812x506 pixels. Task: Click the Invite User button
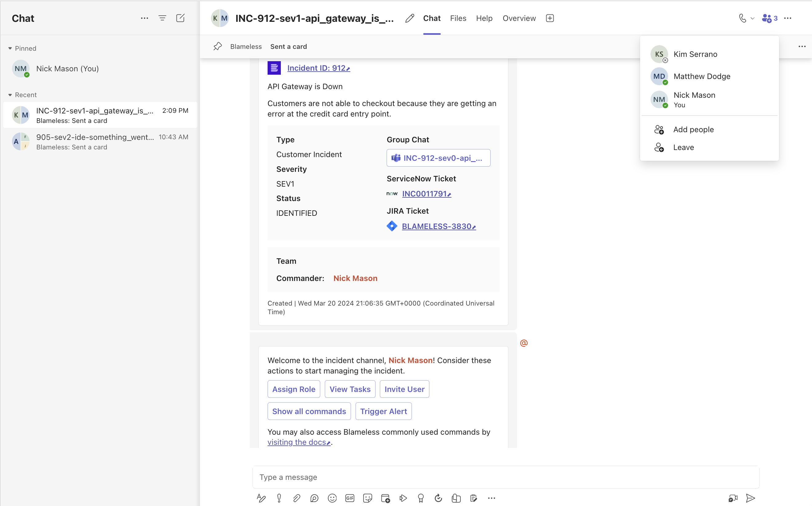click(x=404, y=389)
